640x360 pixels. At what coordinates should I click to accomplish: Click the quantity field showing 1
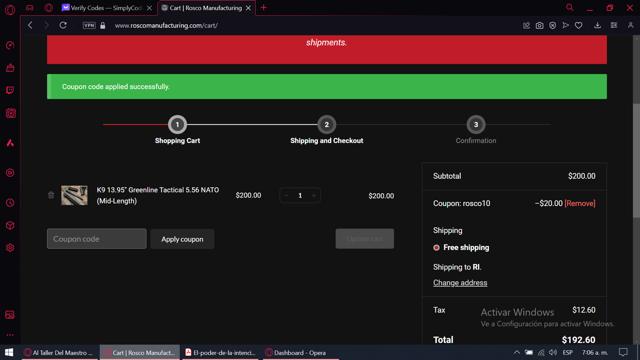point(300,196)
